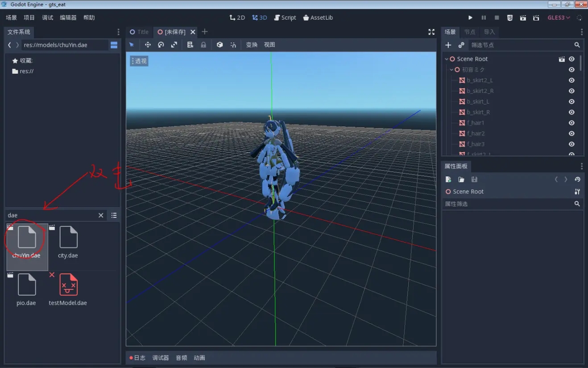The height and width of the screenshot is (368, 588).
Task: Select the Move mode tool icon
Action: pyautogui.click(x=148, y=45)
